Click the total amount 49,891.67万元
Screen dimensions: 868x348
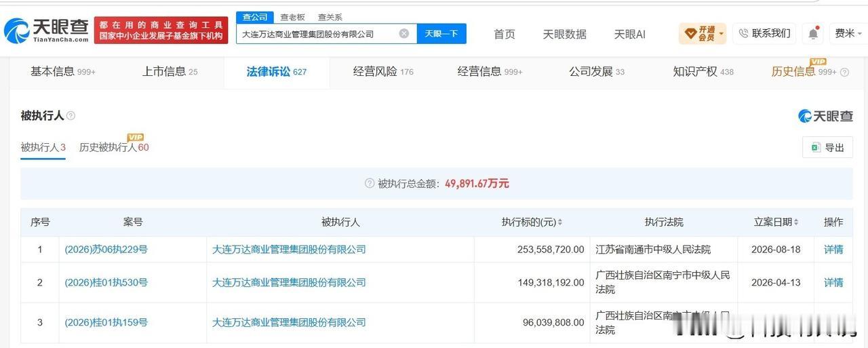pos(477,183)
